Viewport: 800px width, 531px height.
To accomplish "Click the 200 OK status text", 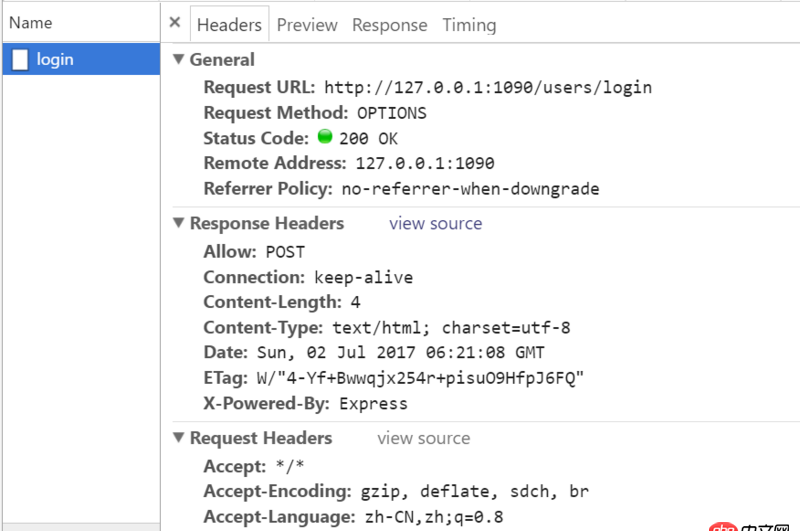I will pos(368,139).
